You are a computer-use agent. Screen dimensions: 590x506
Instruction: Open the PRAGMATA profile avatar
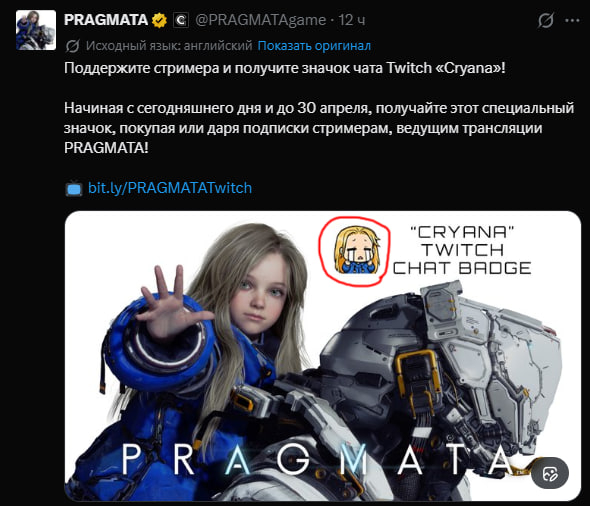tap(36, 30)
